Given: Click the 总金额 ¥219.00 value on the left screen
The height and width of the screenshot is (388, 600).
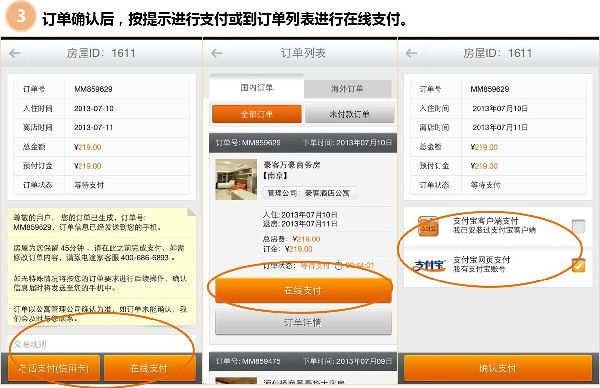Looking at the screenshot, I should tap(88, 147).
